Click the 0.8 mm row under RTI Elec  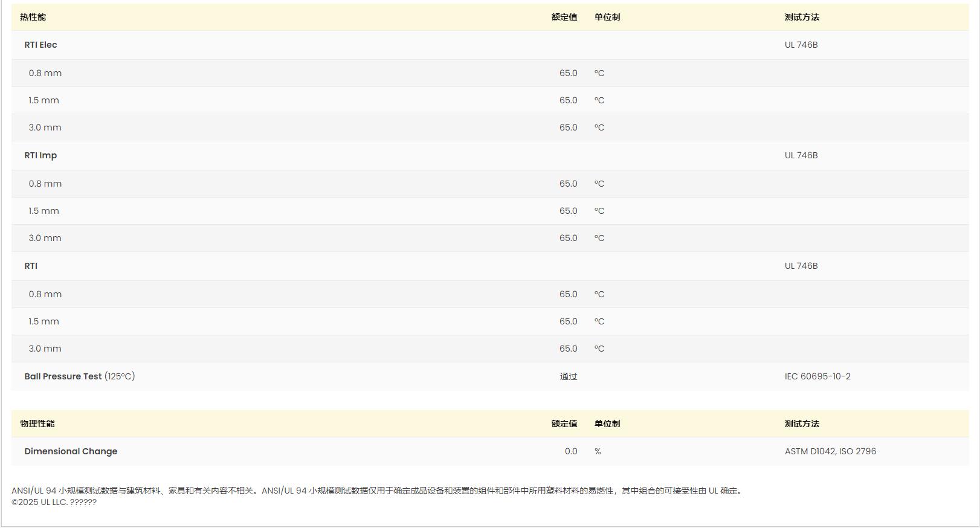point(45,73)
